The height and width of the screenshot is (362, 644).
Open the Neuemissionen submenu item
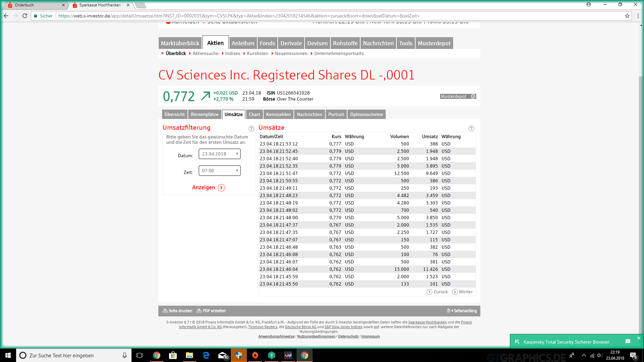(x=291, y=53)
